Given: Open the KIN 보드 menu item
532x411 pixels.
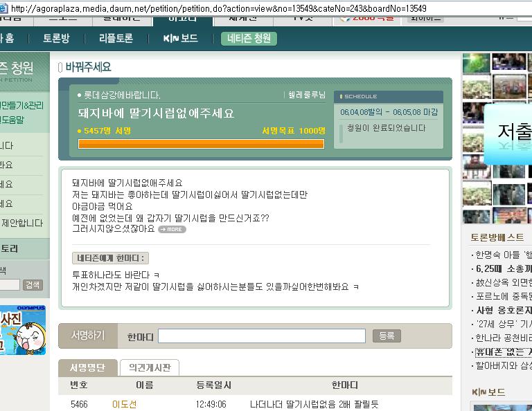Looking at the screenshot, I should tap(181, 38).
